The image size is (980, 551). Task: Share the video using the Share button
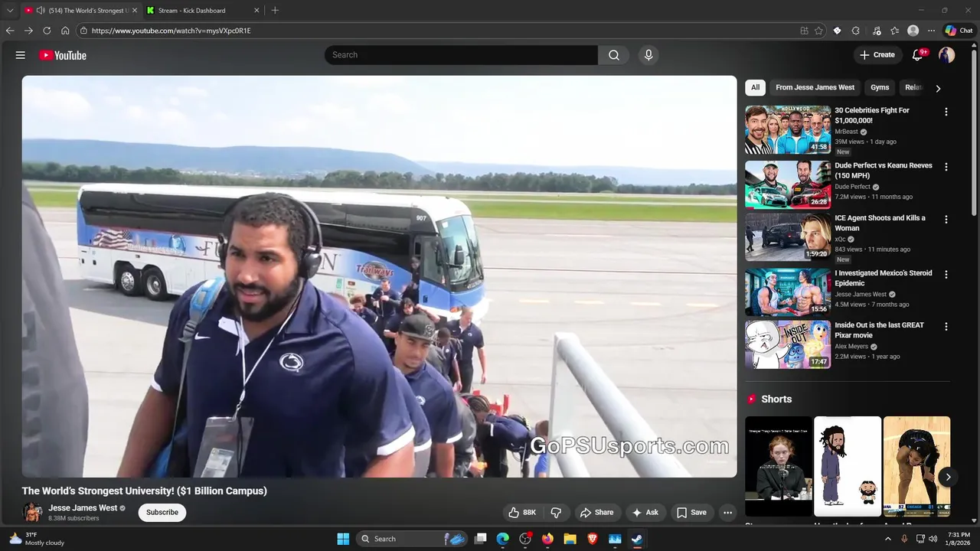[596, 513]
